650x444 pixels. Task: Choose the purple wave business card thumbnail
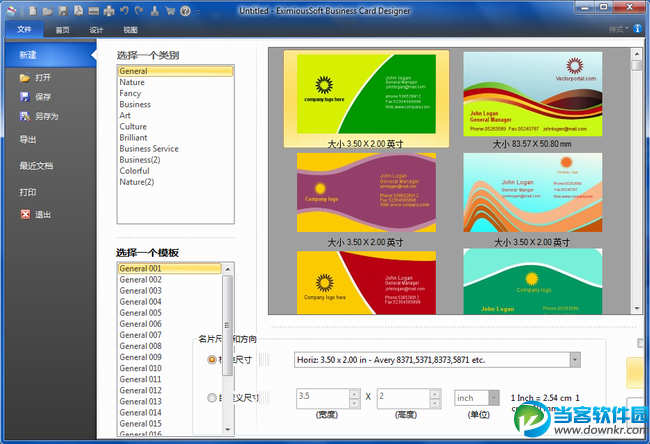(366, 193)
